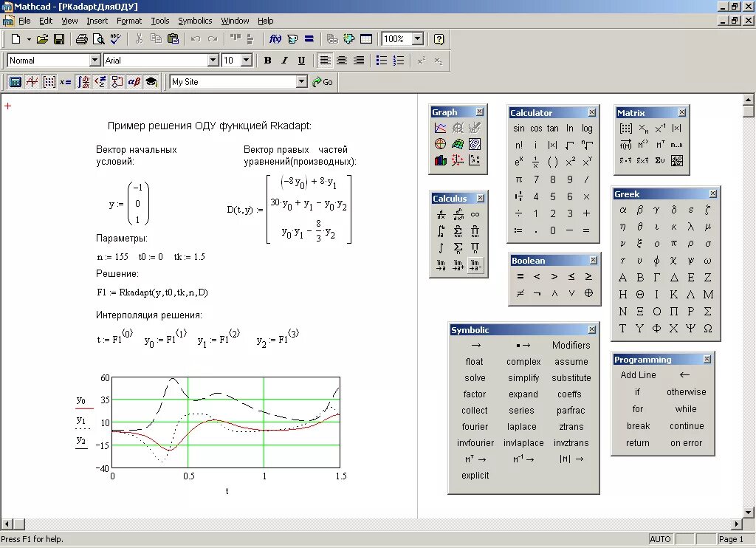Image resolution: width=756 pixels, height=548 pixels.
Task: Open the Arial font dropdown
Action: (x=213, y=61)
